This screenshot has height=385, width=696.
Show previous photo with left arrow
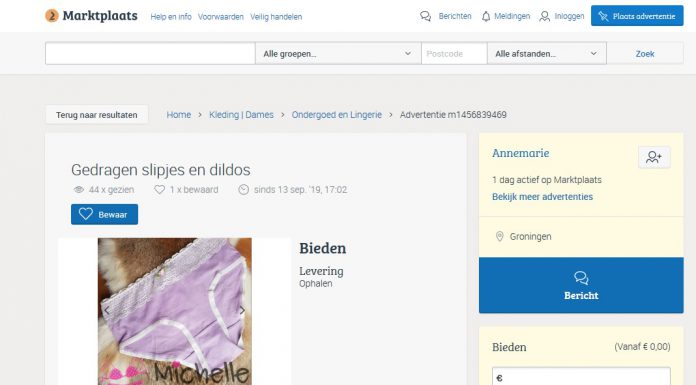pos(107,310)
